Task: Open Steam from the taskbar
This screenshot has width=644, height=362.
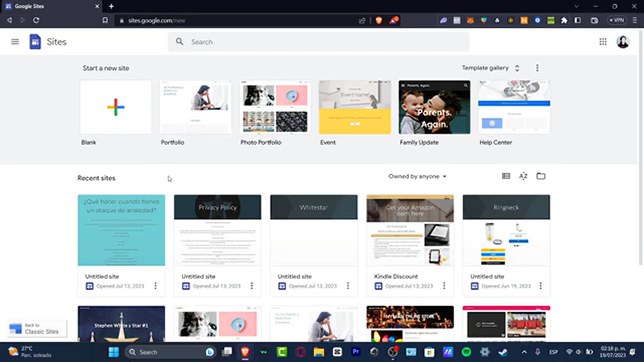Action: pyautogui.click(x=502, y=352)
